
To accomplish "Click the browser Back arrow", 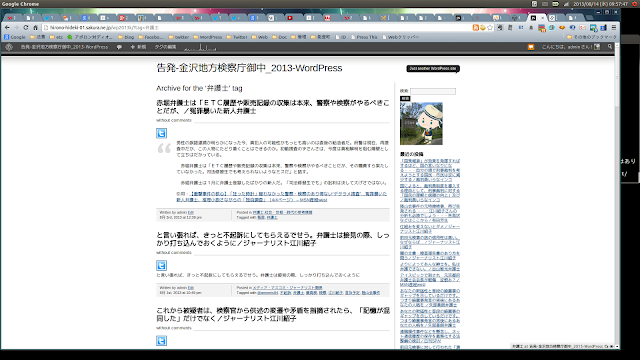I will click(x=7, y=27).
